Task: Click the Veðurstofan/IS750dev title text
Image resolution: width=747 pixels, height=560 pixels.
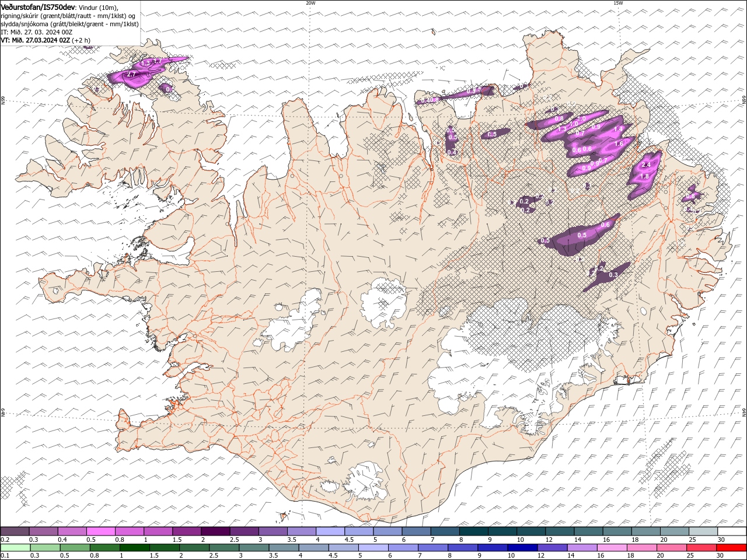Action: pyautogui.click(x=38, y=6)
